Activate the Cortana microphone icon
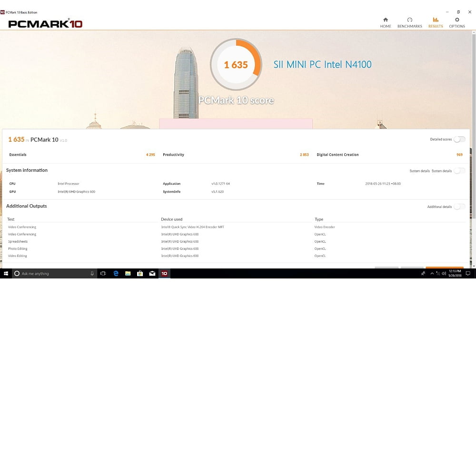The width and height of the screenshot is (476, 476). click(x=92, y=274)
